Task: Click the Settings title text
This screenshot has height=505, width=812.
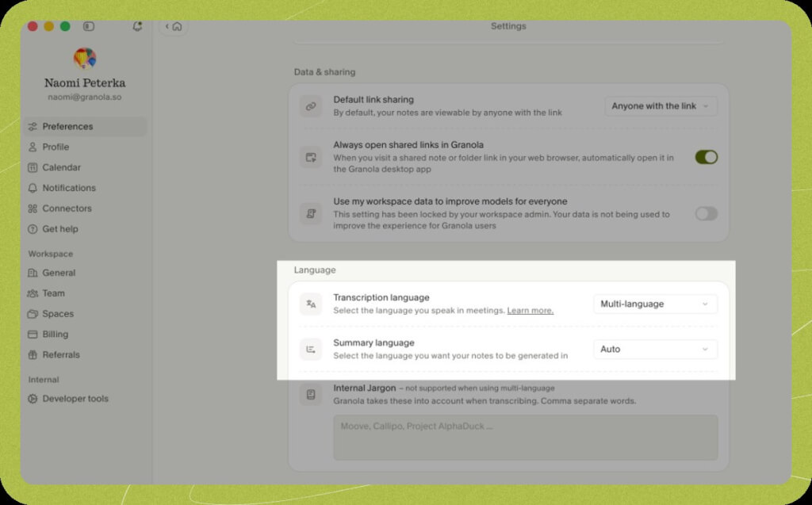Action: tap(508, 26)
